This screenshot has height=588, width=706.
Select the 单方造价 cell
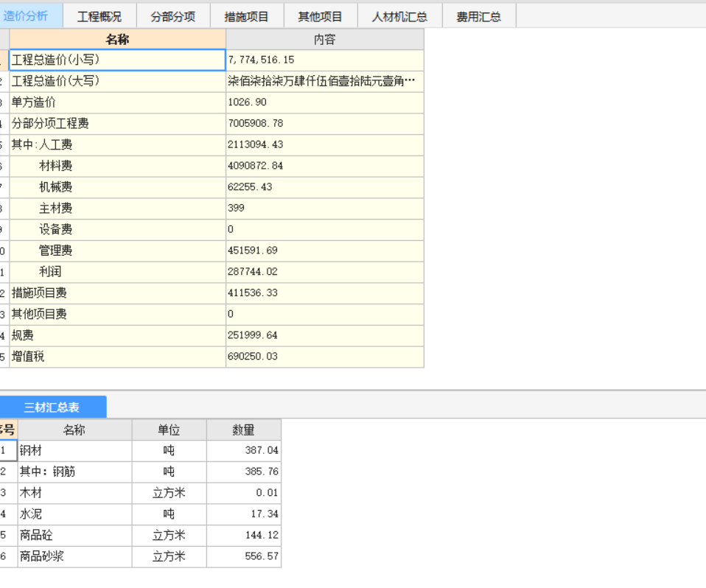point(117,102)
